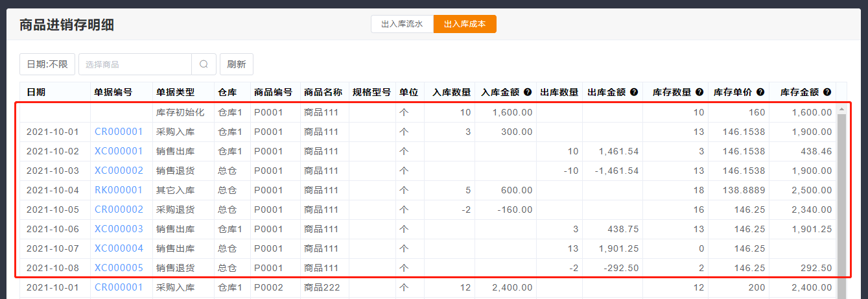Viewport: 868px width, 299px height.
Task: Open the CR000002 采购退货 document
Action: pos(119,209)
